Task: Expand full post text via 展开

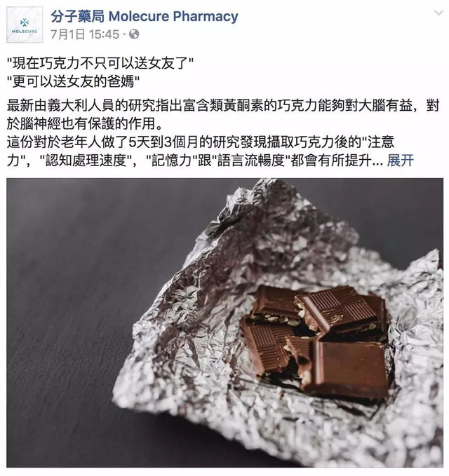Action: 400,160
